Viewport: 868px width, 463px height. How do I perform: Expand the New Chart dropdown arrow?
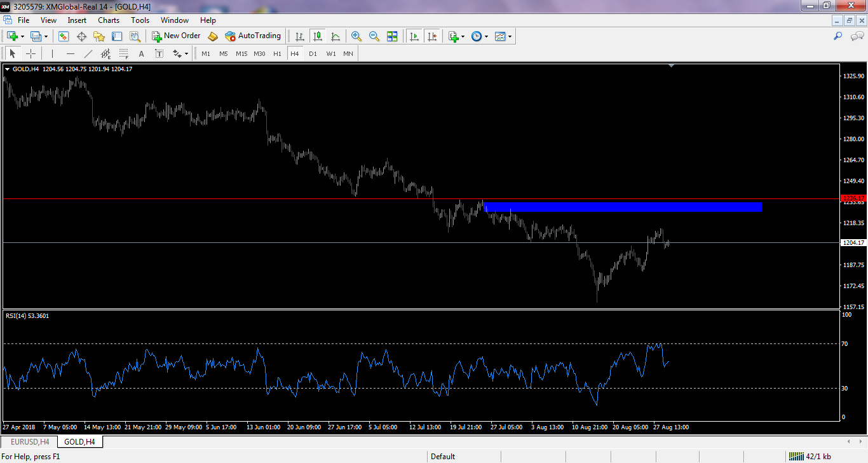click(24, 37)
